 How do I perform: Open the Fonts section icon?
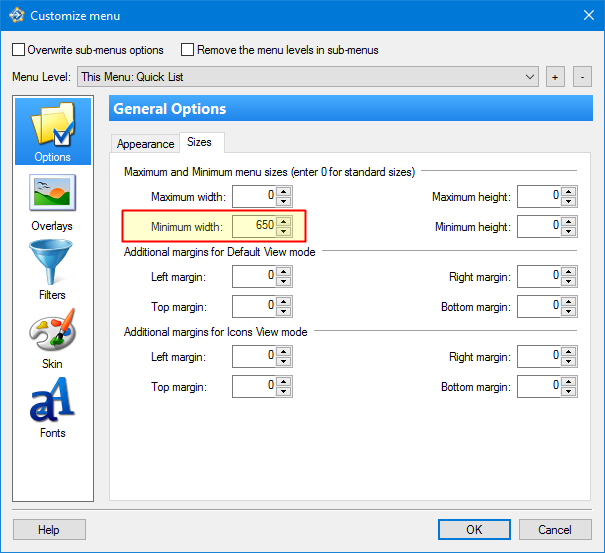(x=52, y=405)
